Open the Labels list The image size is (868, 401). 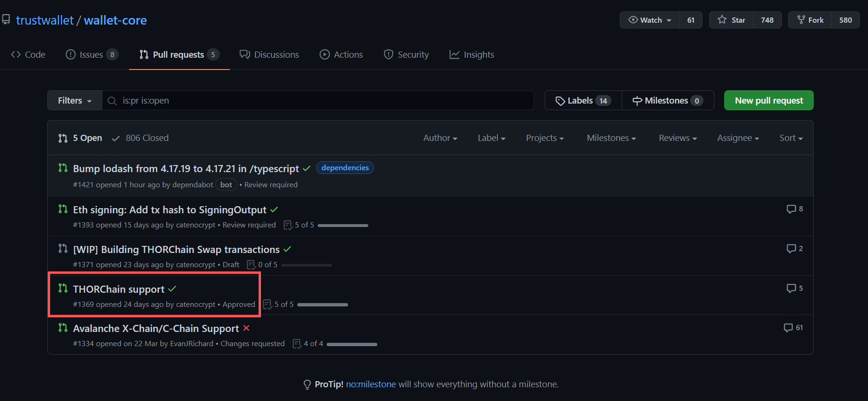click(x=583, y=100)
